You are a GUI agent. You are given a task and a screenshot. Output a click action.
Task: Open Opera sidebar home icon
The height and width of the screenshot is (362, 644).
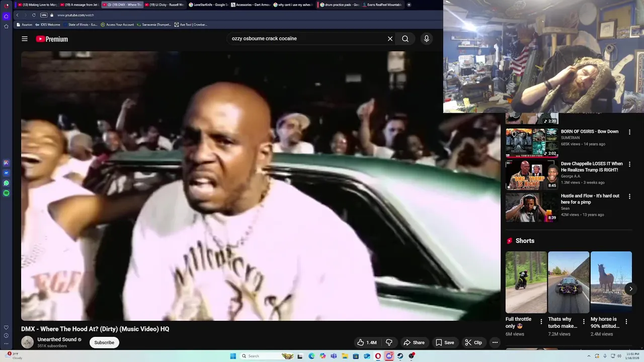tap(6, 16)
